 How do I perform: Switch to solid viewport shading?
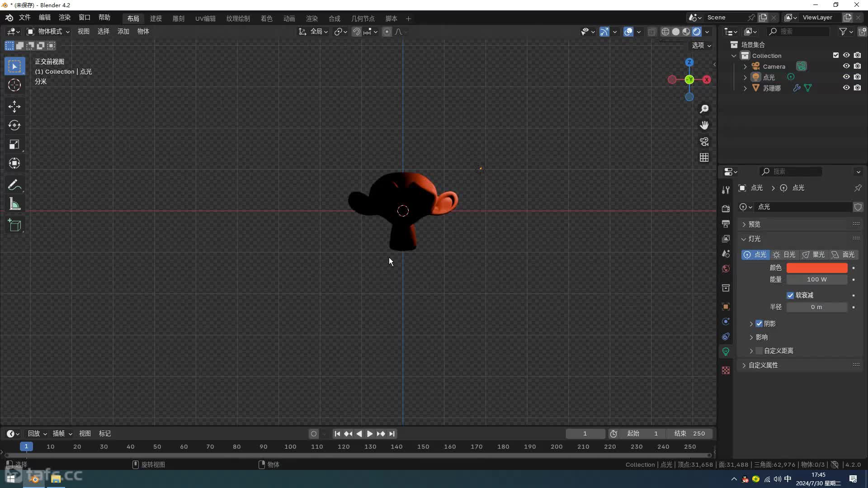coord(676,32)
